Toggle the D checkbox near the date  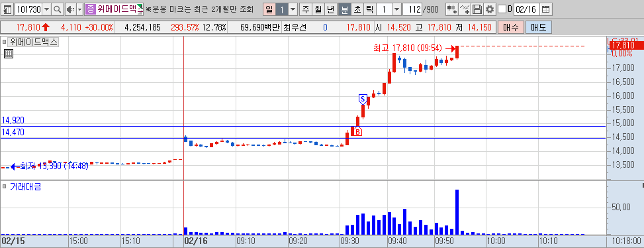(x=502, y=9)
